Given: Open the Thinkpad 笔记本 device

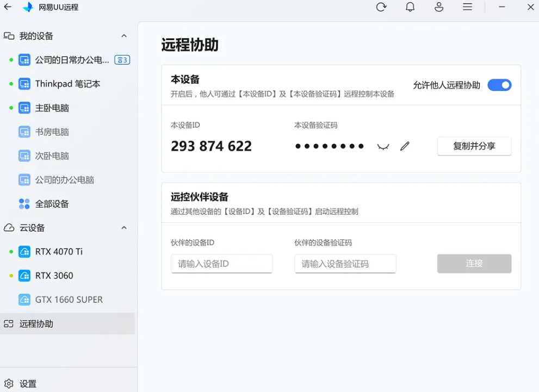Looking at the screenshot, I should 67,84.
